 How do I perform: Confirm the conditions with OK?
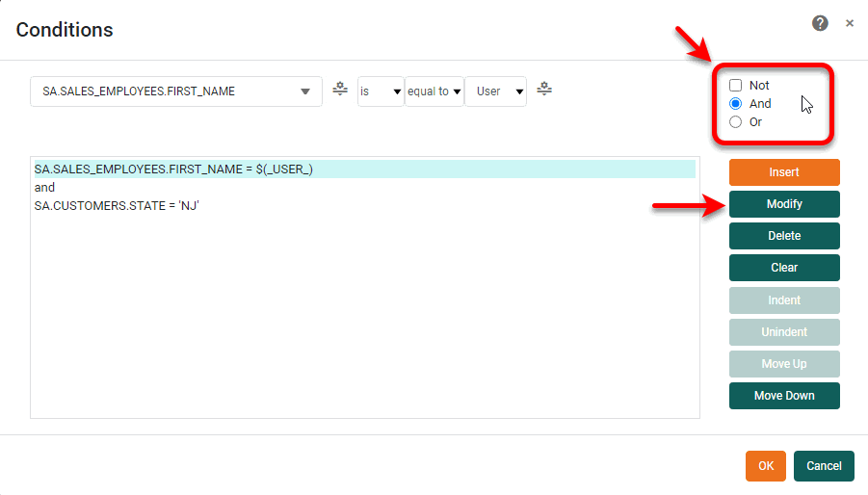[765, 466]
